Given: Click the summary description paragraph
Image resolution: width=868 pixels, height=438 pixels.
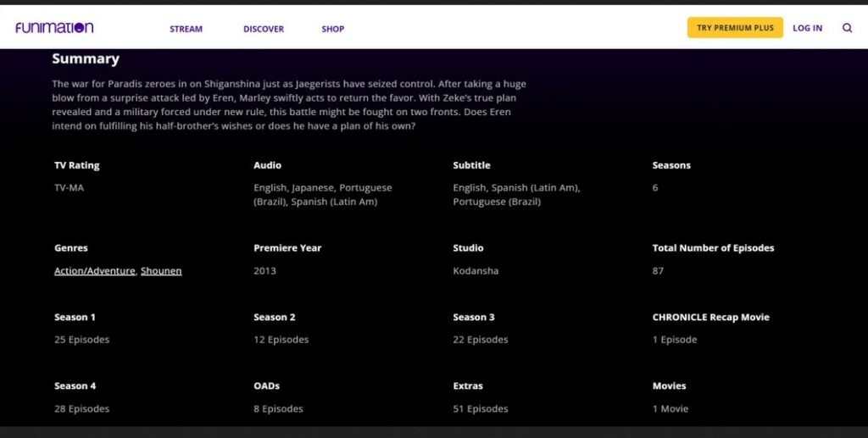Looking at the screenshot, I should point(289,105).
